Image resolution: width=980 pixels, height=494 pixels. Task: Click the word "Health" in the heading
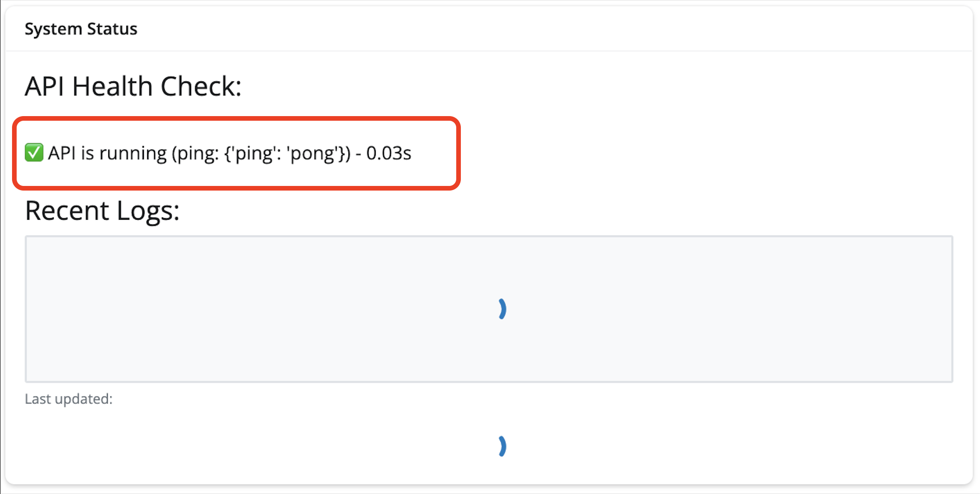(x=112, y=86)
